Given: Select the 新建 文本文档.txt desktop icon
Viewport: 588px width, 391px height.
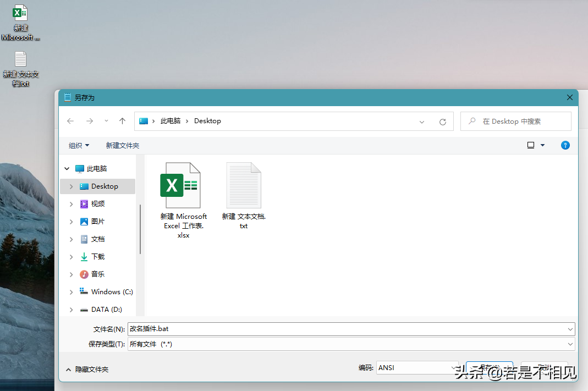Looking at the screenshot, I should tap(20, 69).
